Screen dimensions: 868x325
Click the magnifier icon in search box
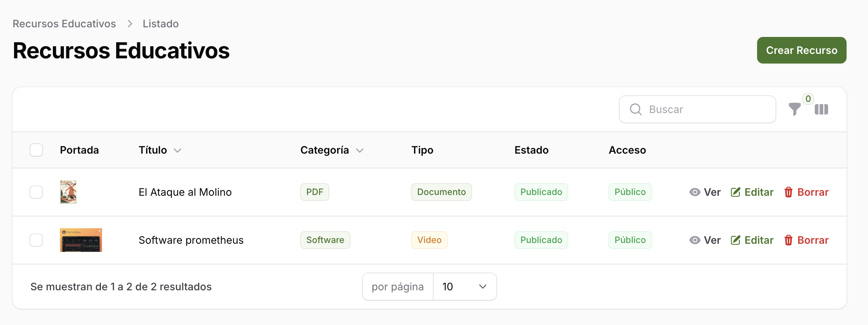[x=635, y=109]
